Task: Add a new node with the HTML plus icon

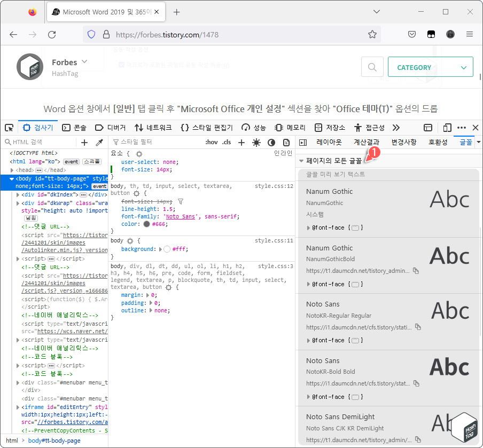Action: click(84, 142)
